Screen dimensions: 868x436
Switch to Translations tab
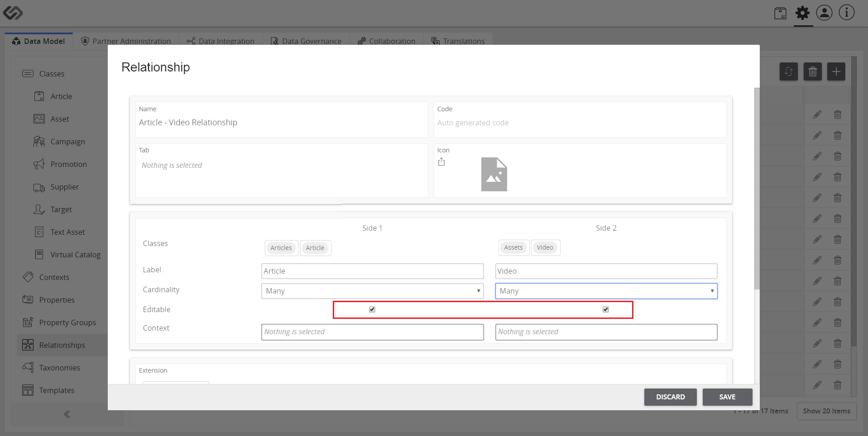click(x=458, y=41)
